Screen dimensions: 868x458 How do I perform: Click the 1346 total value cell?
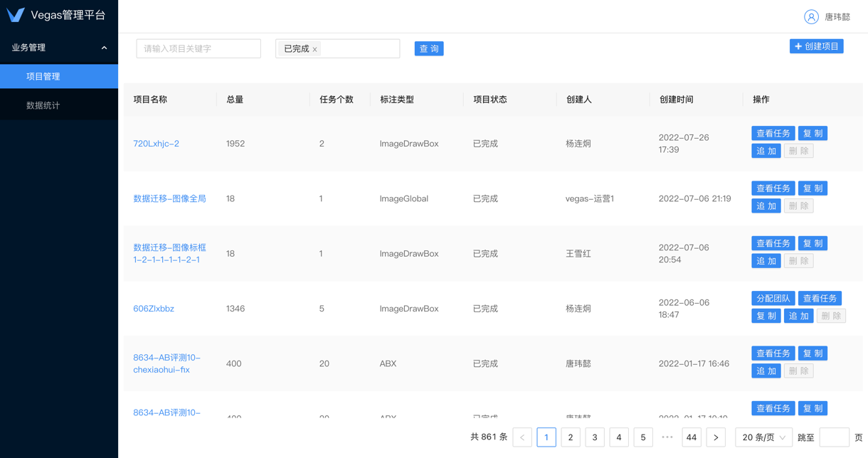click(235, 309)
